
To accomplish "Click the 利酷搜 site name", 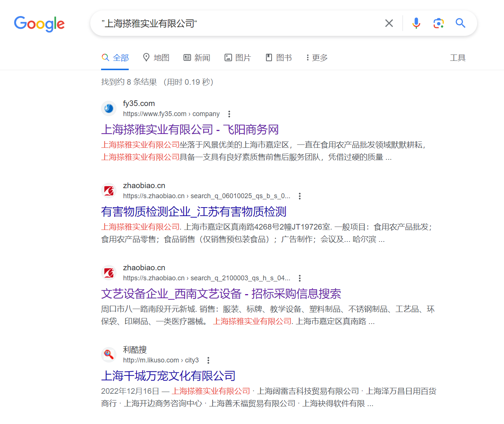I will click(135, 350).
